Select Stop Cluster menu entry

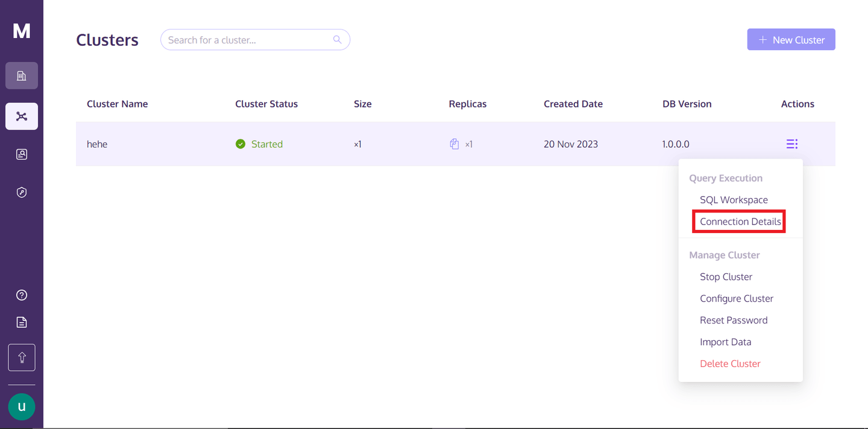(x=726, y=277)
